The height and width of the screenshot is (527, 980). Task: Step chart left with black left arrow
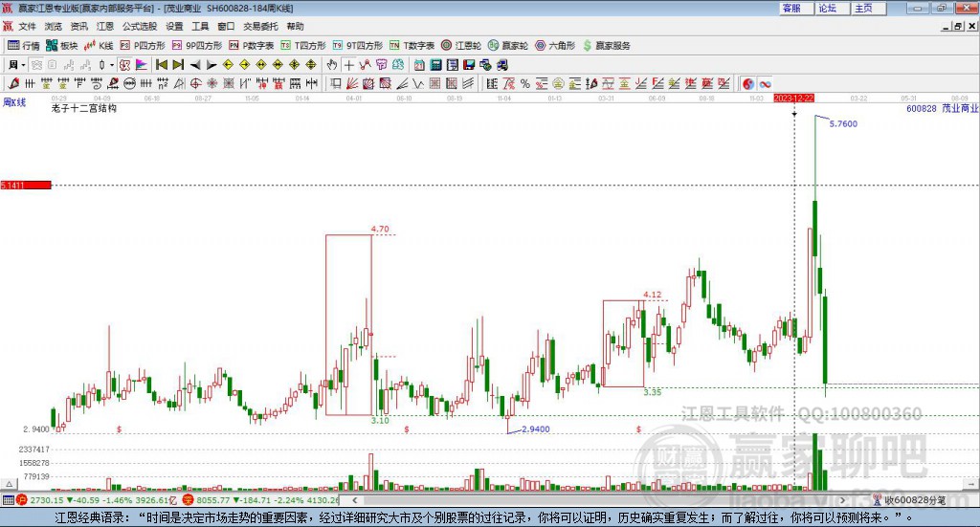[x=195, y=65]
